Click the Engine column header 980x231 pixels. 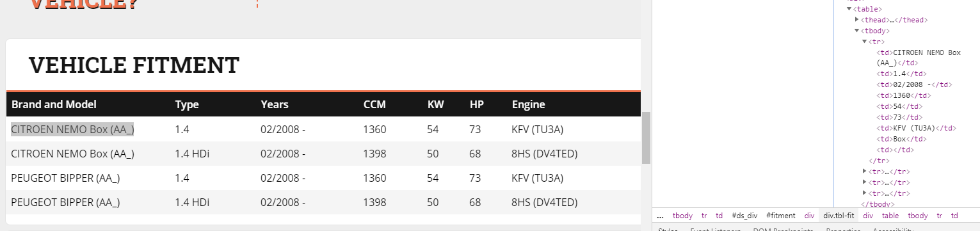[528, 104]
